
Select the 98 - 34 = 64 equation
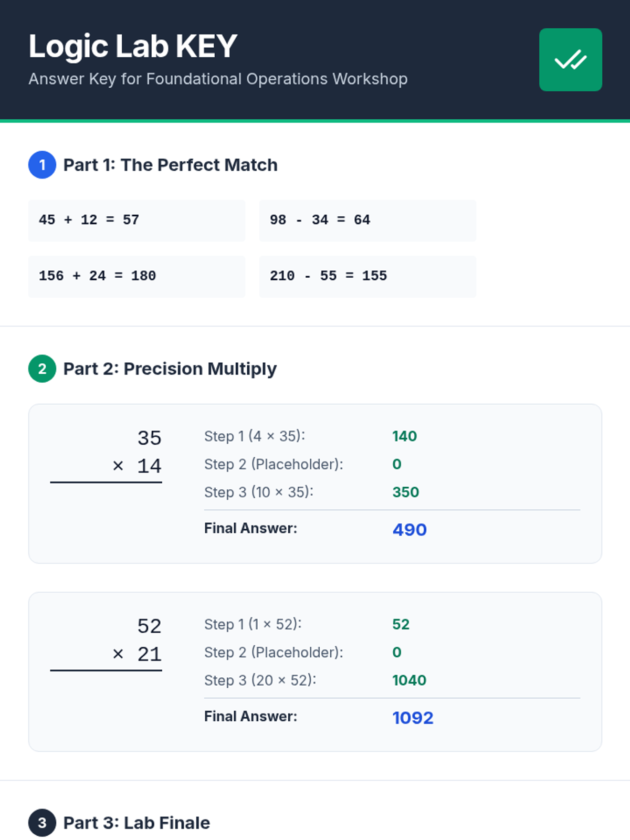coord(320,220)
